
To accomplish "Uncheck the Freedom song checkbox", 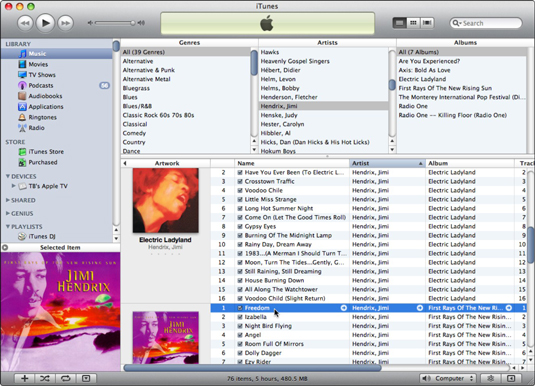I will pyautogui.click(x=240, y=308).
